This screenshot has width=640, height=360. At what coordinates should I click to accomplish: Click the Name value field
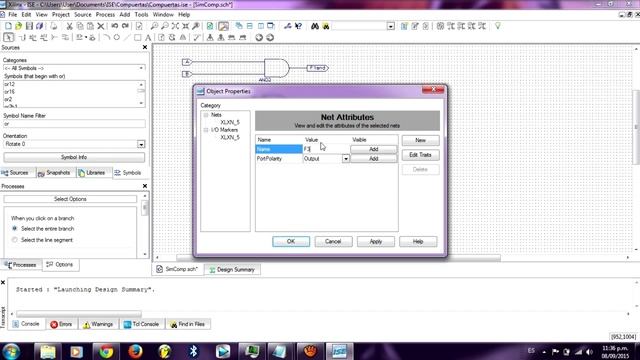click(x=326, y=149)
